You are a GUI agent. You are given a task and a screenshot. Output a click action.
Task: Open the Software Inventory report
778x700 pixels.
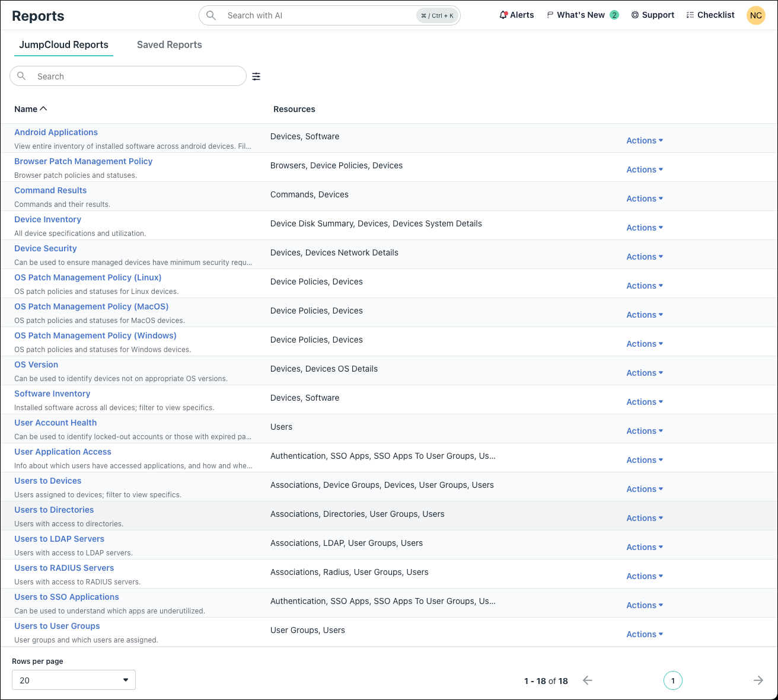click(x=52, y=394)
